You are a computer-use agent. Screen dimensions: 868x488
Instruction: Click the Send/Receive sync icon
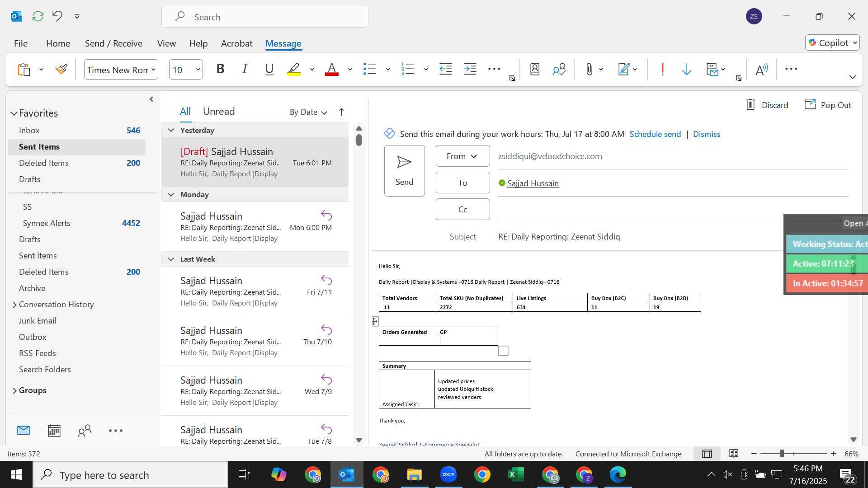38,16
